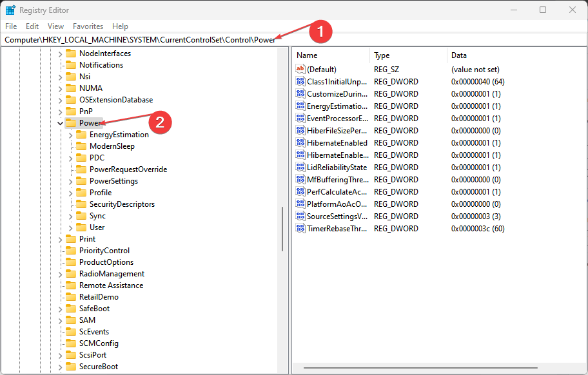Click the PowerRequestOverride folder icon
Viewport: 588px width, 375px height.
(80, 169)
